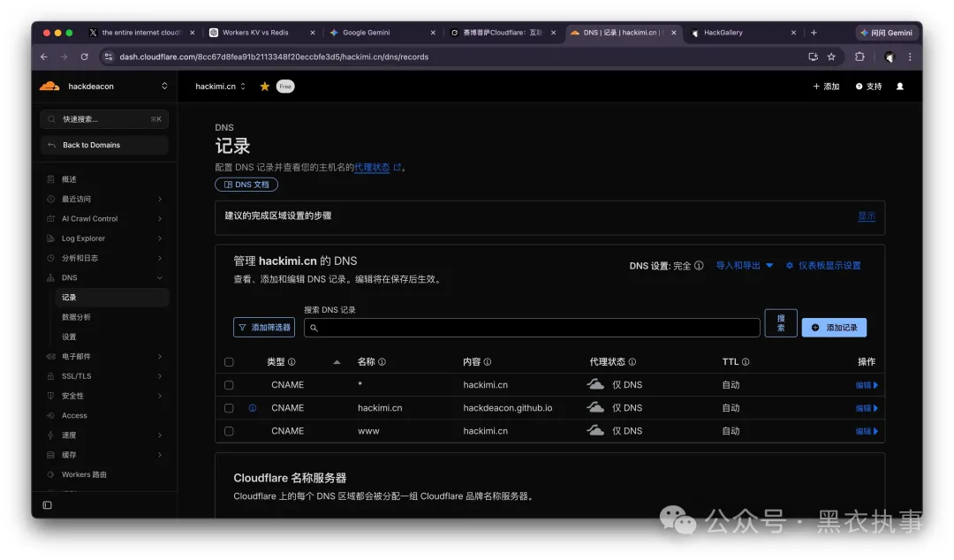This screenshot has height=560, width=954.
Task: Click info icon next to 内容 column
Action: pos(488,362)
